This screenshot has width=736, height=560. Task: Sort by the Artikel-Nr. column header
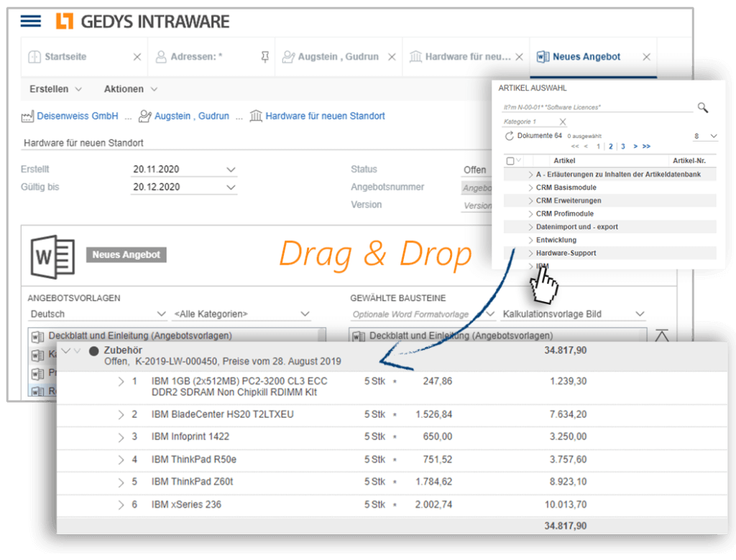pyautogui.click(x=689, y=160)
